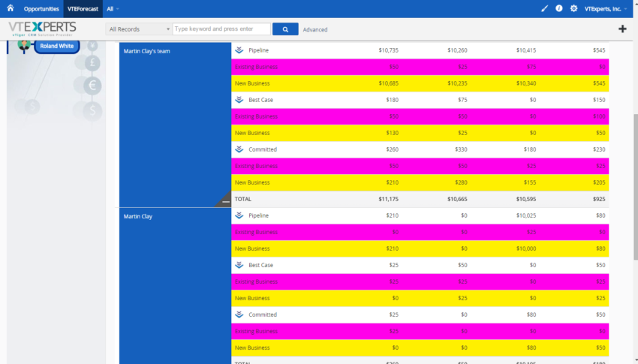Click the $10,025 Pipeline value
This screenshot has height=364, width=638.
pos(526,215)
